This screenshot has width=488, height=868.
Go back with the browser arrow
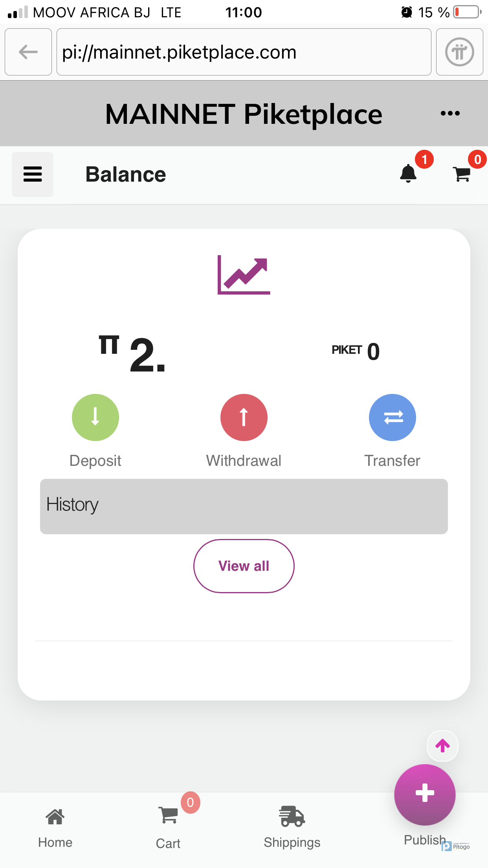28,52
